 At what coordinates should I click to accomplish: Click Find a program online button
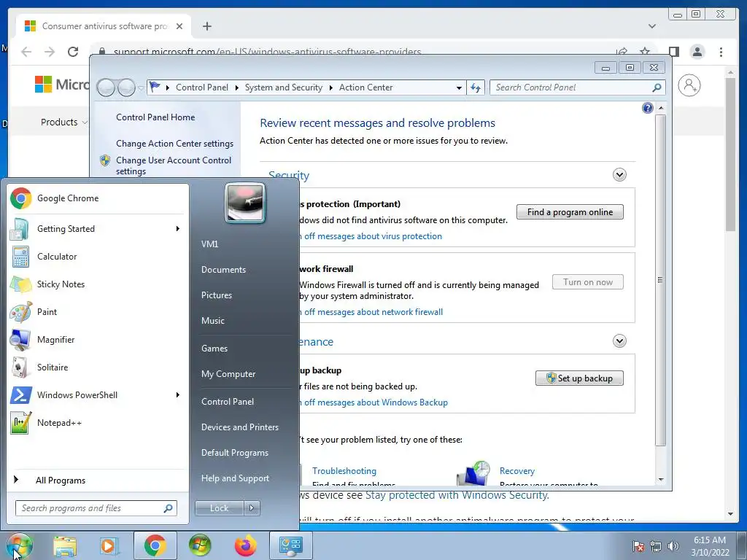pyautogui.click(x=570, y=212)
